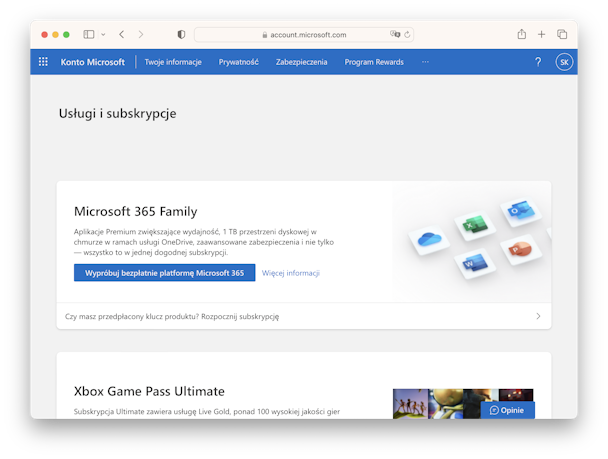Image resolution: width=608 pixels, height=459 pixels.
Task: Open Więcej informacji link
Action: 291,273
